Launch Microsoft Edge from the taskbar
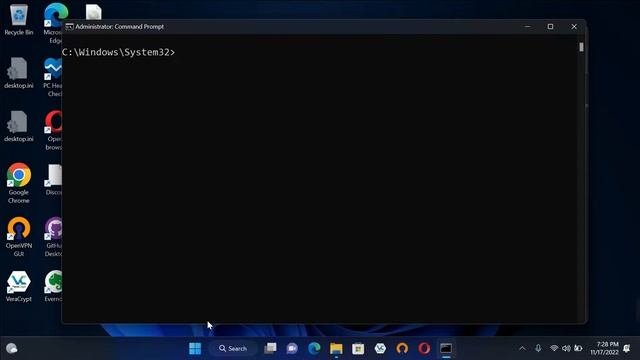This screenshot has width=640, height=360. (x=314, y=348)
